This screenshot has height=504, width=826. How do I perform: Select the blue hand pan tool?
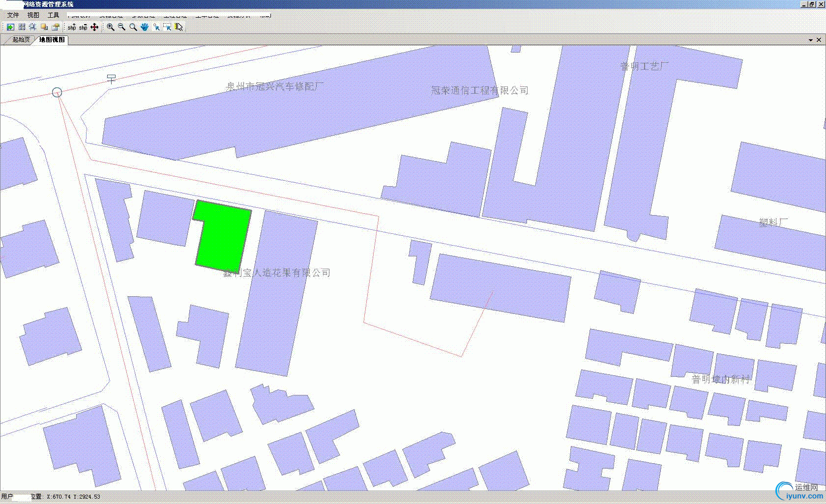click(x=145, y=27)
